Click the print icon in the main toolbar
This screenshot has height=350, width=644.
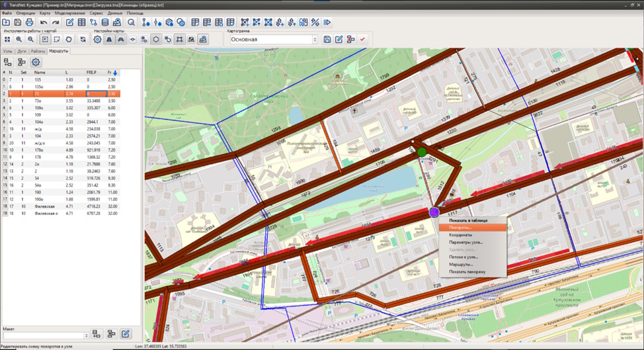(x=28, y=22)
